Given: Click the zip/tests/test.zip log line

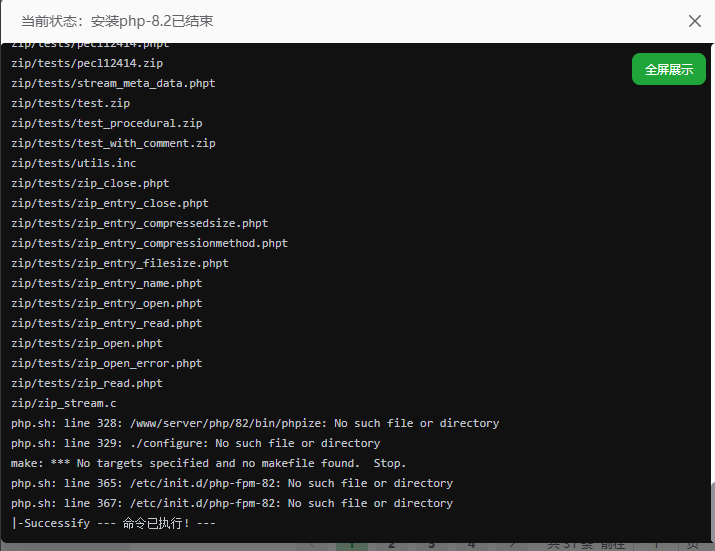Looking at the screenshot, I should [x=71, y=103].
